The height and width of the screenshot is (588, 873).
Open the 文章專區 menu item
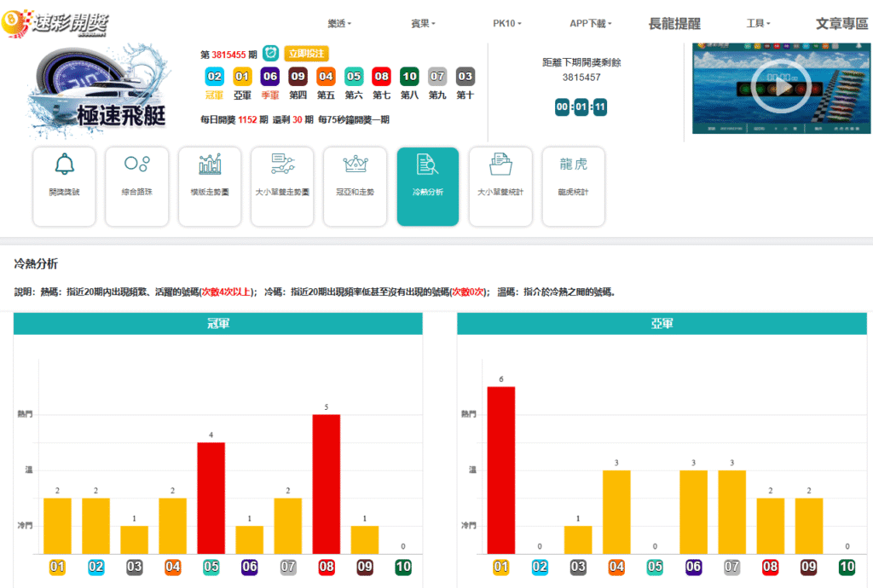pyautogui.click(x=841, y=24)
